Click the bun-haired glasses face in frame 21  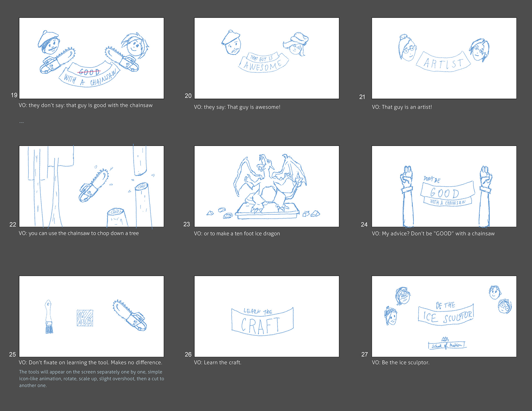click(407, 48)
